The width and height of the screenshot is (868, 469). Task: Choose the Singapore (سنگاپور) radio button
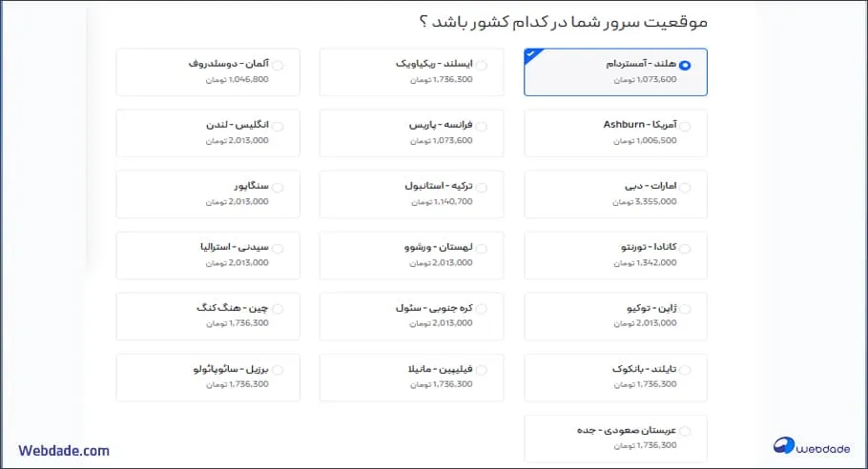coord(278,187)
